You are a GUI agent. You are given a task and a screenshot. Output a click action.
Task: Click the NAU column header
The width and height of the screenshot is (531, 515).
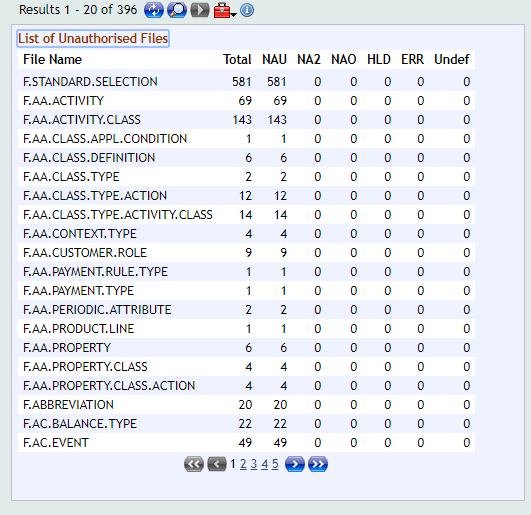point(274,60)
